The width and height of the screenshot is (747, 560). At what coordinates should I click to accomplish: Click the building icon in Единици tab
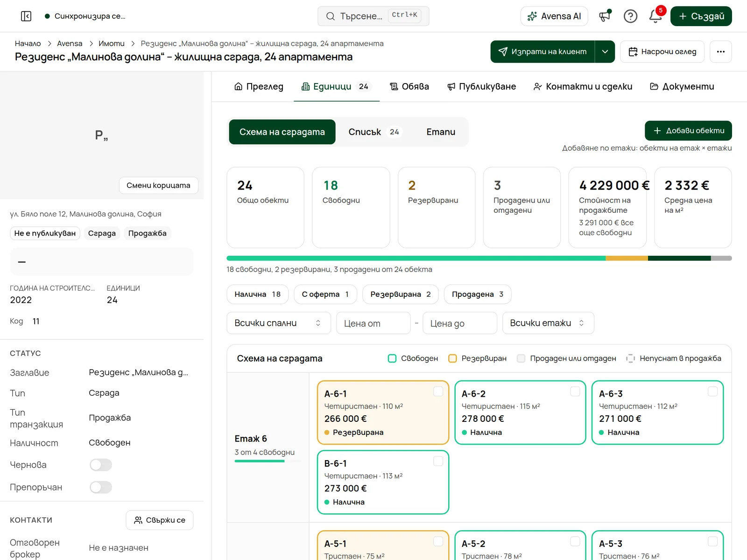305,86
